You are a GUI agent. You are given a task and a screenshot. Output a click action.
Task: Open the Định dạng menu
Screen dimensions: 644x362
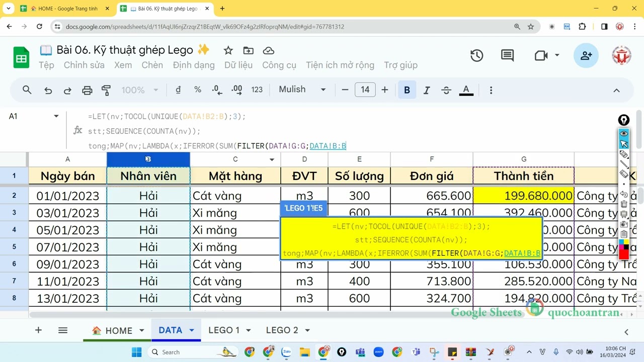tap(194, 65)
